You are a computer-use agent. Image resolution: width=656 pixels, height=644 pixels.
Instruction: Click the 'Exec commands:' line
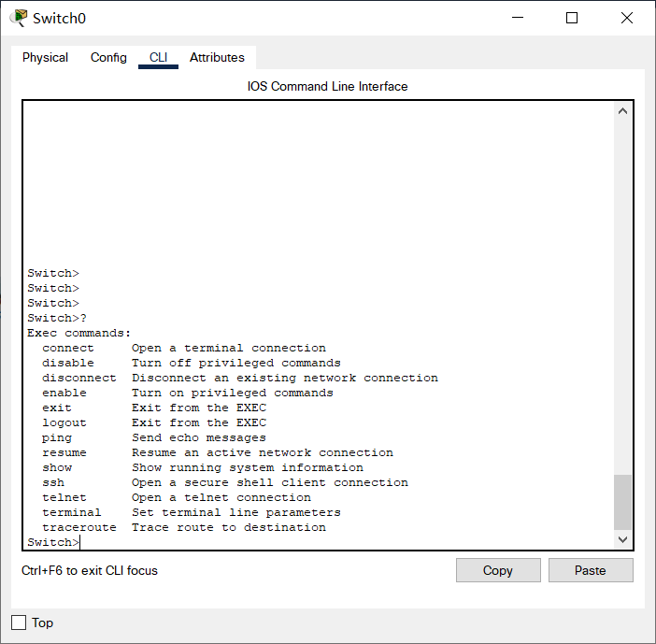(x=79, y=333)
